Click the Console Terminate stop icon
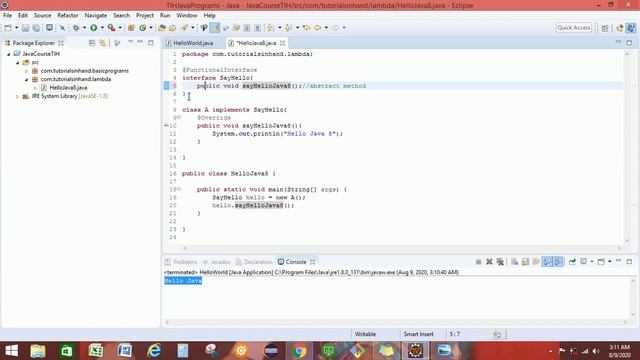This screenshot has height=360, width=640. (478, 262)
